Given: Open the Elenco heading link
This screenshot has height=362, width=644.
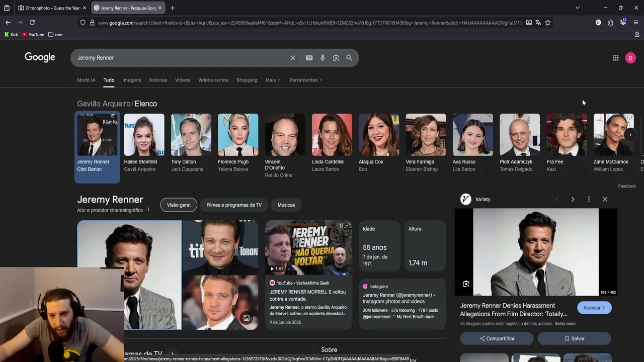Looking at the screenshot, I should (146, 104).
